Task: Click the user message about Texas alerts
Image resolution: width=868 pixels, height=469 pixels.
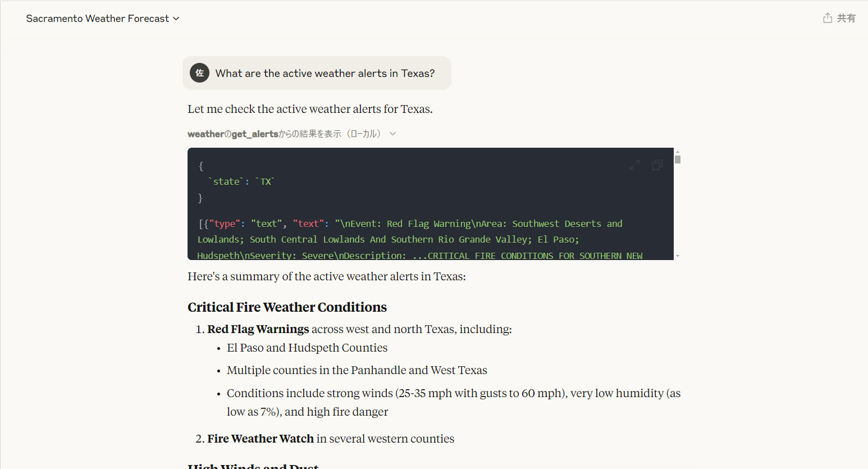Action: click(325, 73)
